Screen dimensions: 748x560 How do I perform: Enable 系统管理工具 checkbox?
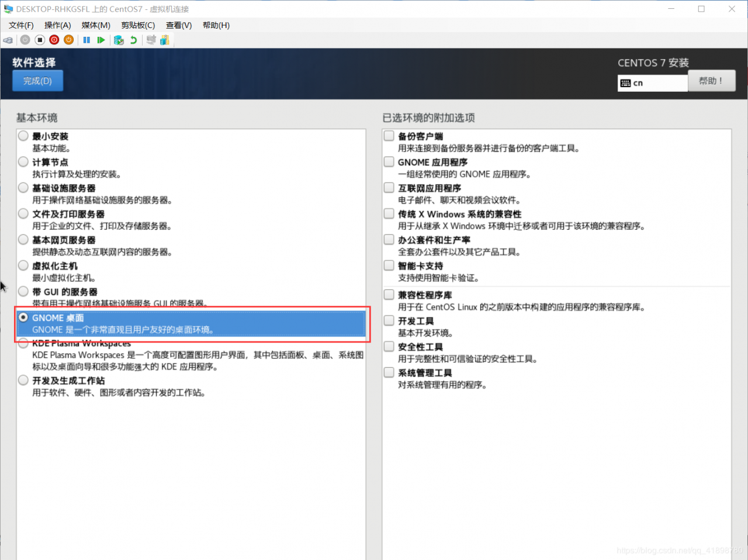pos(389,372)
